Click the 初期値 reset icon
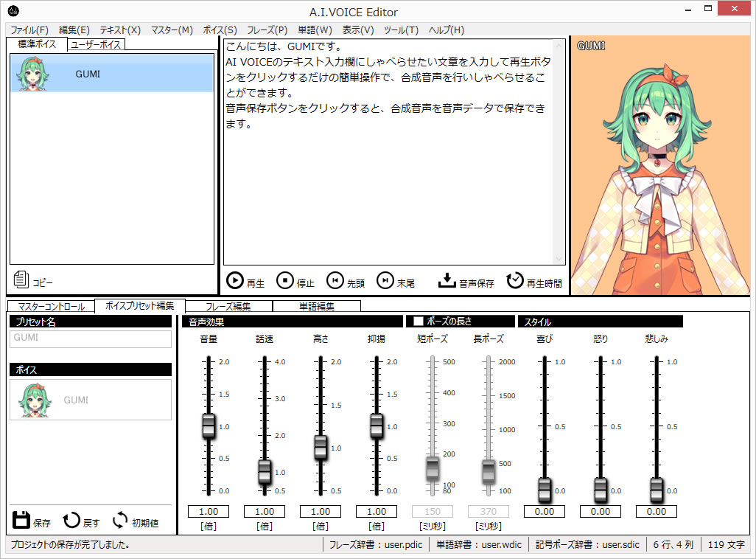The width and height of the screenshot is (756, 559). [x=120, y=520]
